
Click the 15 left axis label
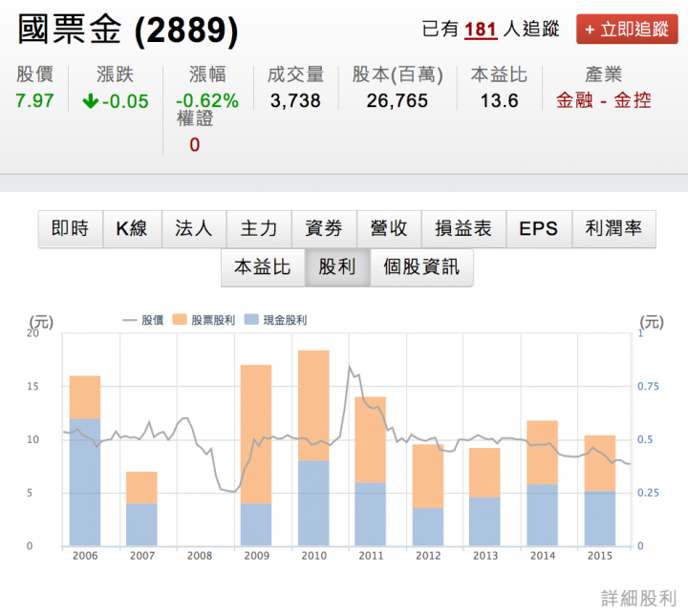click(32, 386)
